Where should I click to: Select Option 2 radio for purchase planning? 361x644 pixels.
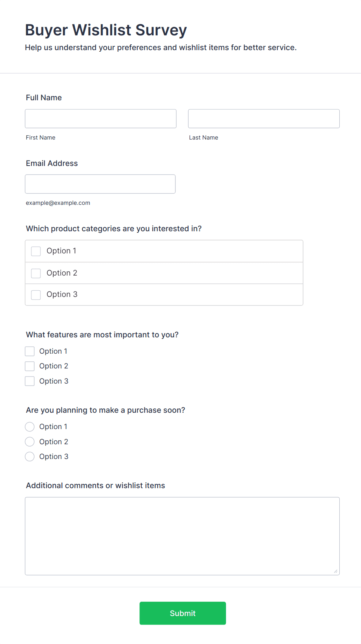(x=30, y=442)
